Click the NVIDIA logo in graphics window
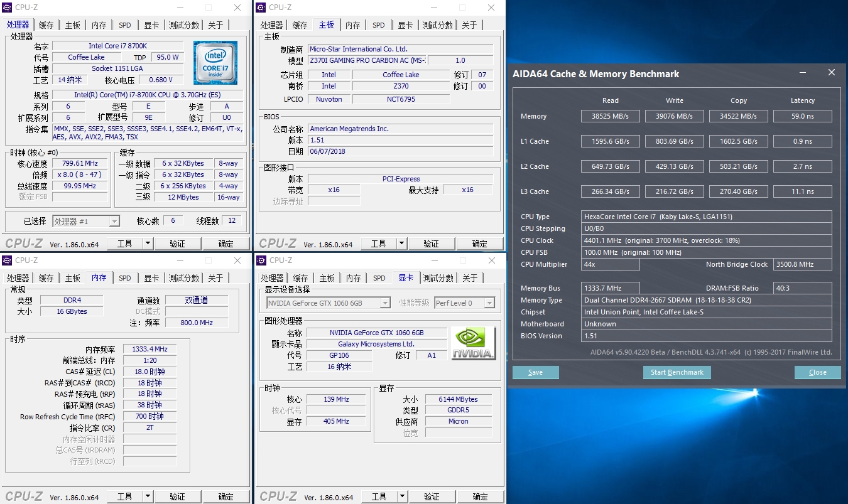The image size is (848, 504). [473, 343]
